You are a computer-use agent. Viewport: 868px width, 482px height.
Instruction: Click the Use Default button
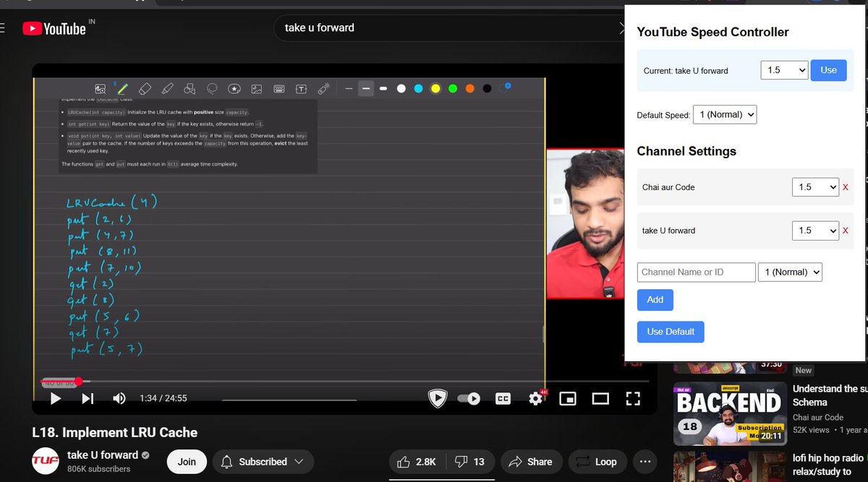pos(671,332)
